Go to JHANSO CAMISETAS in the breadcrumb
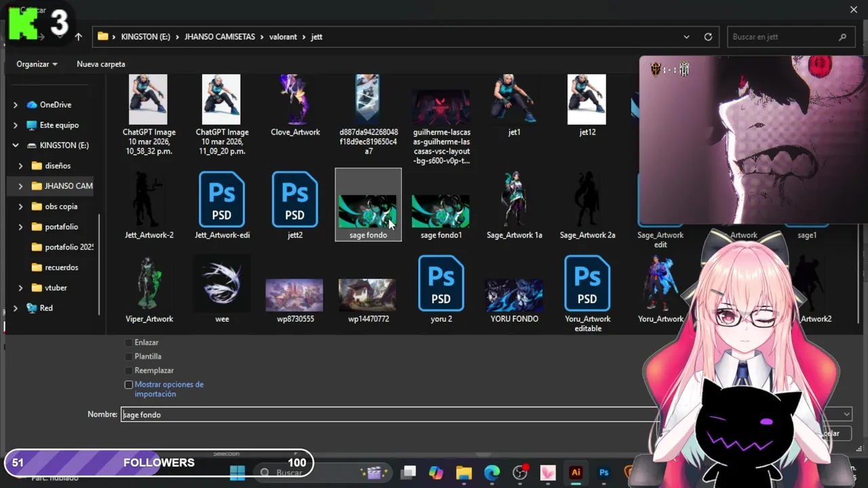 pos(220,37)
